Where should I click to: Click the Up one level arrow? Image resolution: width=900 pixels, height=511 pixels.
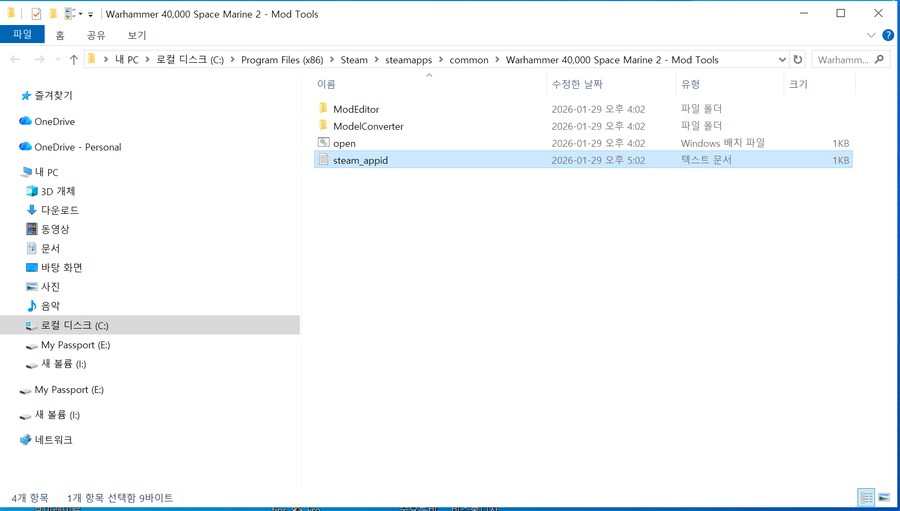[73, 60]
